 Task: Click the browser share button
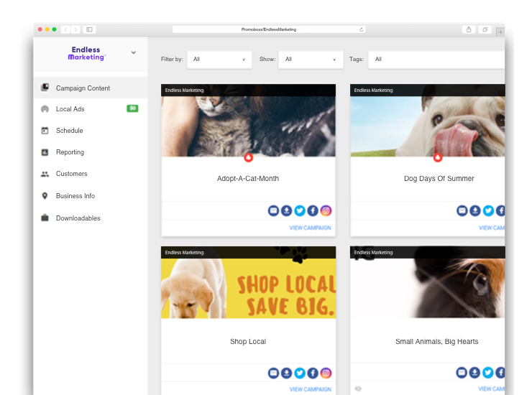point(469,29)
